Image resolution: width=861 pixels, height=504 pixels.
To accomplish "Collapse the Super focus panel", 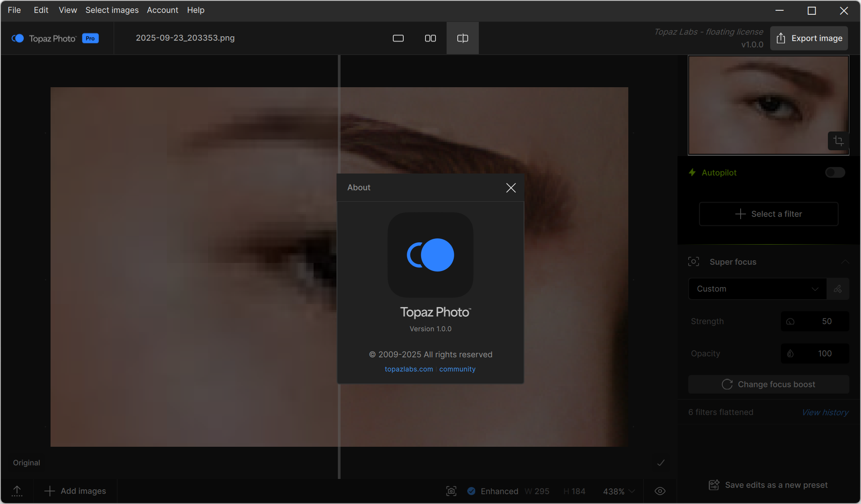I will (x=845, y=262).
